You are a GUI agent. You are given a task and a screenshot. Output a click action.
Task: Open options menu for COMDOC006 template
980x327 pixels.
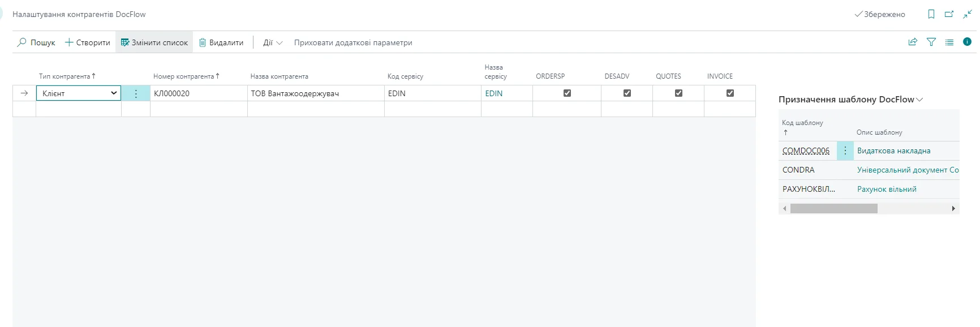click(x=845, y=150)
